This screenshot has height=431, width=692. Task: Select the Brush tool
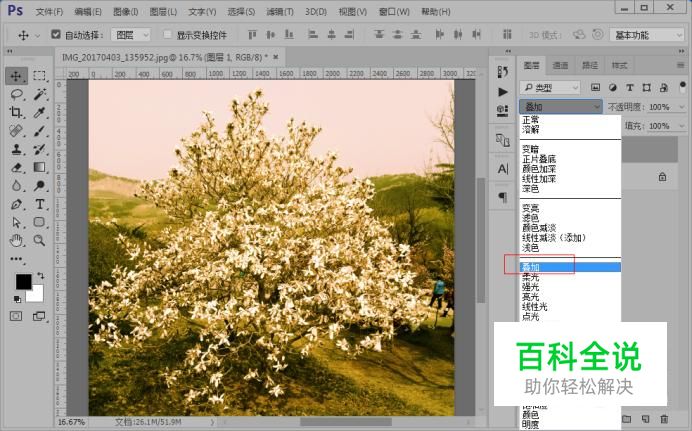[39, 131]
